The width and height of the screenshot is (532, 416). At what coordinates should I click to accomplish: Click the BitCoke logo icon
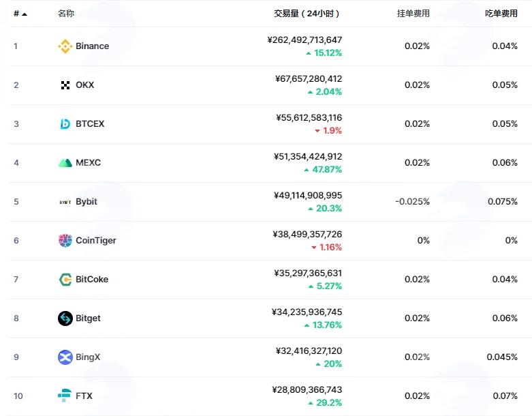pyautogui.click(x=65, y=280)
